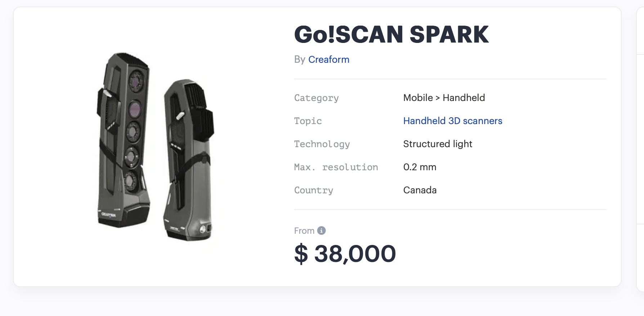Select the 0.2 mm resolution value

coord(420,167)
